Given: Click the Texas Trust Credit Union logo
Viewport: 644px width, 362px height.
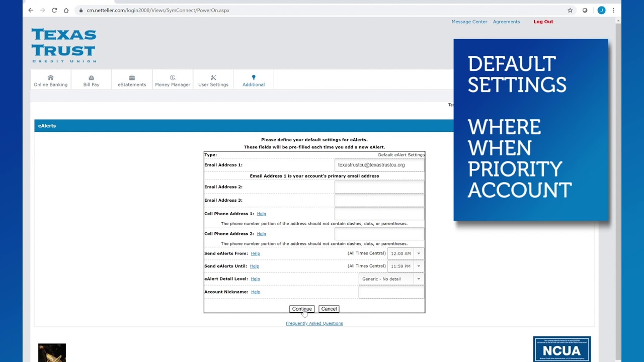Looking at the screenshot, I should 64,45.
